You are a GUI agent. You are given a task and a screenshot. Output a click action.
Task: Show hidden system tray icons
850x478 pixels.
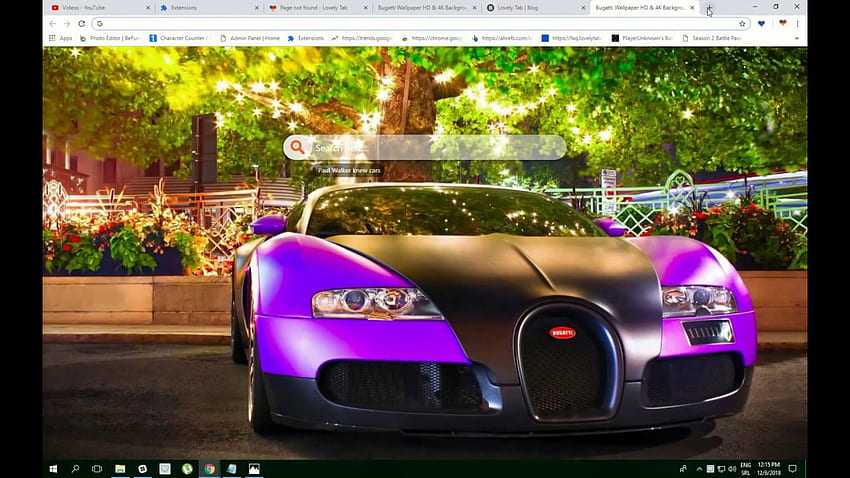pos(699,469)
